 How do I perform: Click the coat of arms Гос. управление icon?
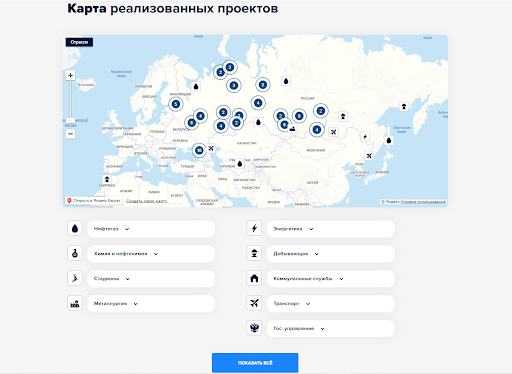[x=254, y=328]
